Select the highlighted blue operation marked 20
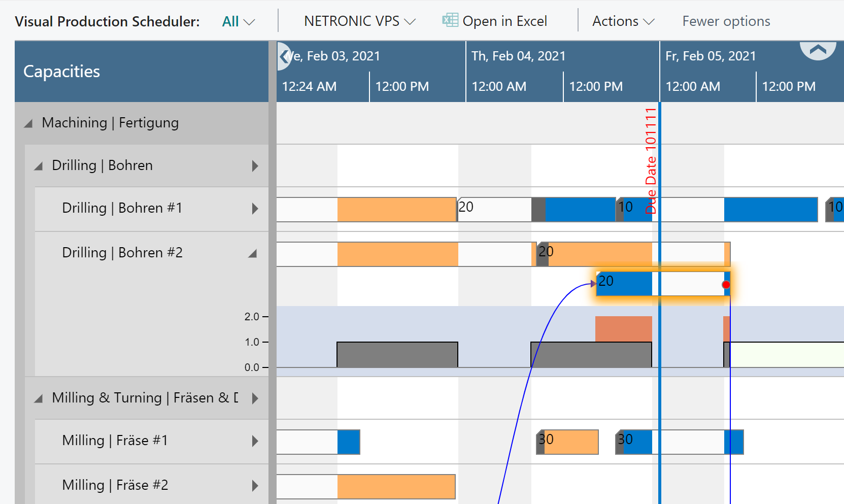Viewport: 844px width, 504px height. point(623,283)
